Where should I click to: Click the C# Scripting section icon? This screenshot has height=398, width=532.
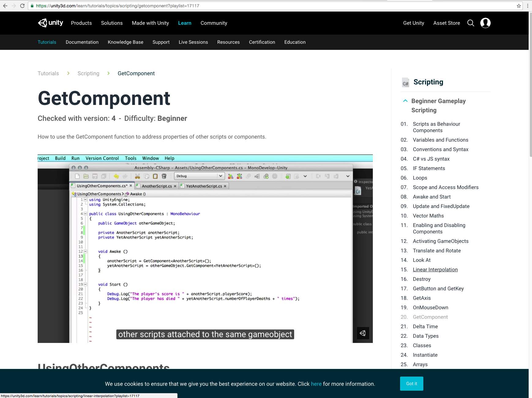click(x=406, y=82)
